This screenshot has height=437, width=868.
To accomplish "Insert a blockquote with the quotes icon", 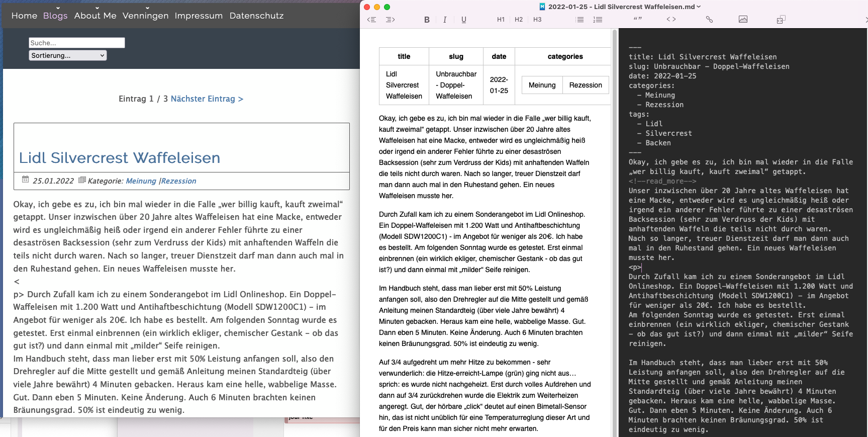I will tap(638, 19).
